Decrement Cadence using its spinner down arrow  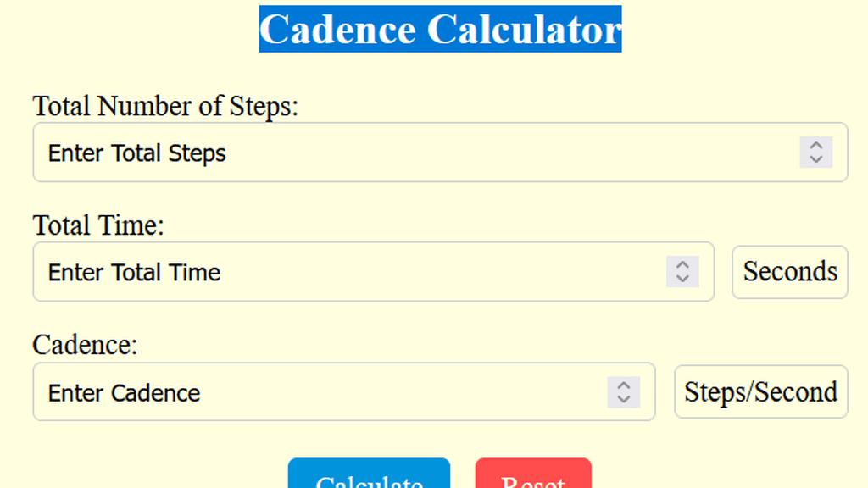pos(624,399)
